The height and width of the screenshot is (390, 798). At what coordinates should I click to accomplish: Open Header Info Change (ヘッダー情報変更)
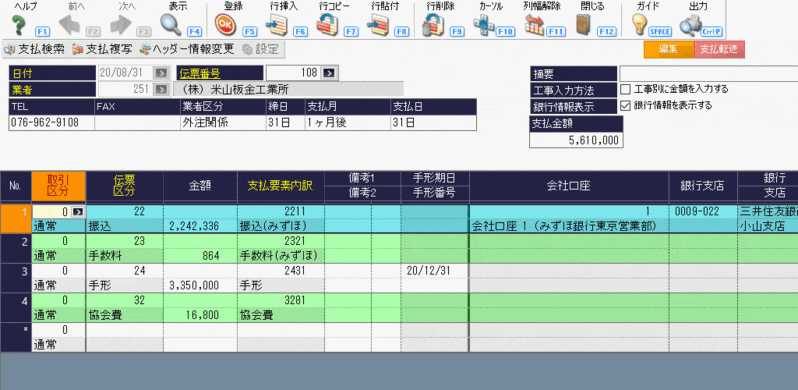[187, 49]
